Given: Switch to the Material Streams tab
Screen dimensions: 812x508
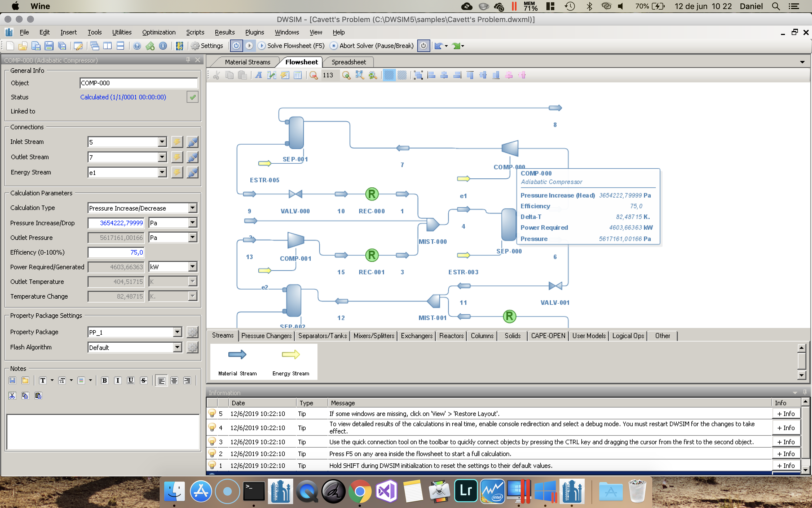Looking at the screenshot, I should 247,62.
